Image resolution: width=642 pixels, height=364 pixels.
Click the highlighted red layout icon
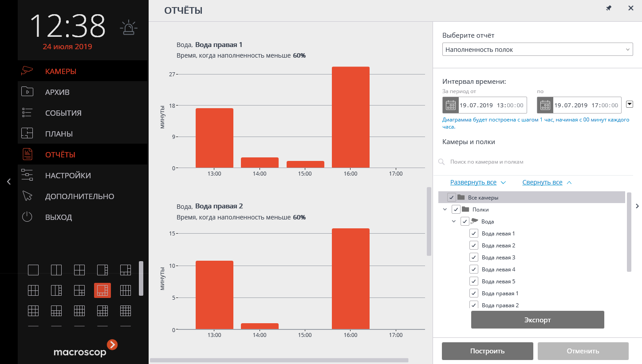pos(102,290)
